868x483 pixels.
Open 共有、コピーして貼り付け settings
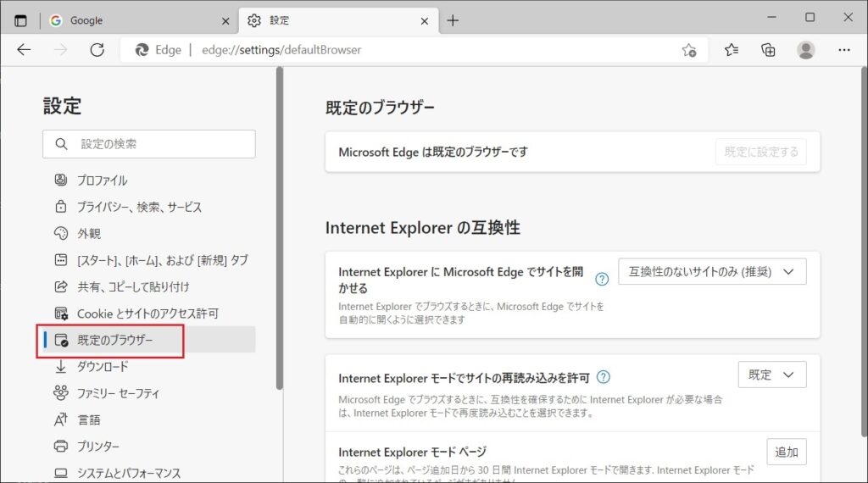tap(149, 286)
